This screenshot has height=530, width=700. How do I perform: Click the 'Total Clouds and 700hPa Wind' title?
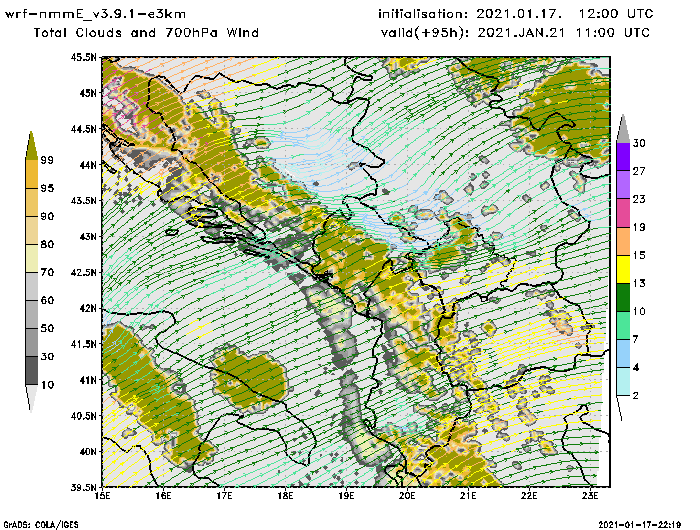pyautogui.click(x=146, y=33)
